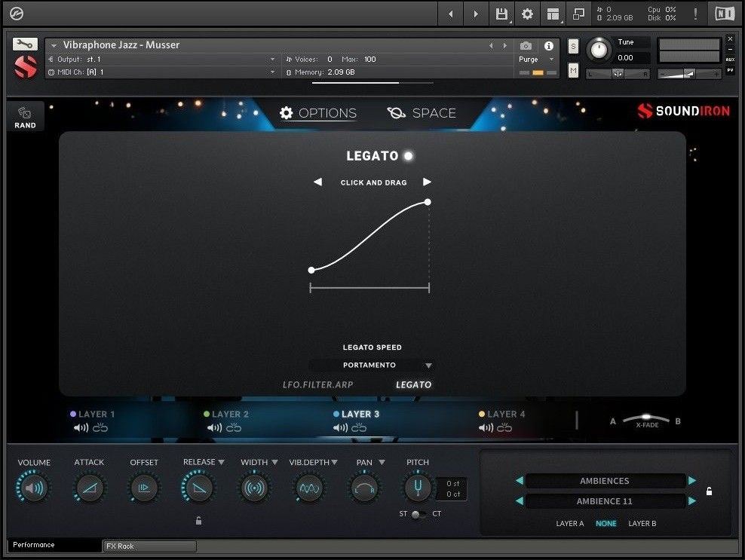Mute Layer 3 via its speaker icon

point(339,427)
